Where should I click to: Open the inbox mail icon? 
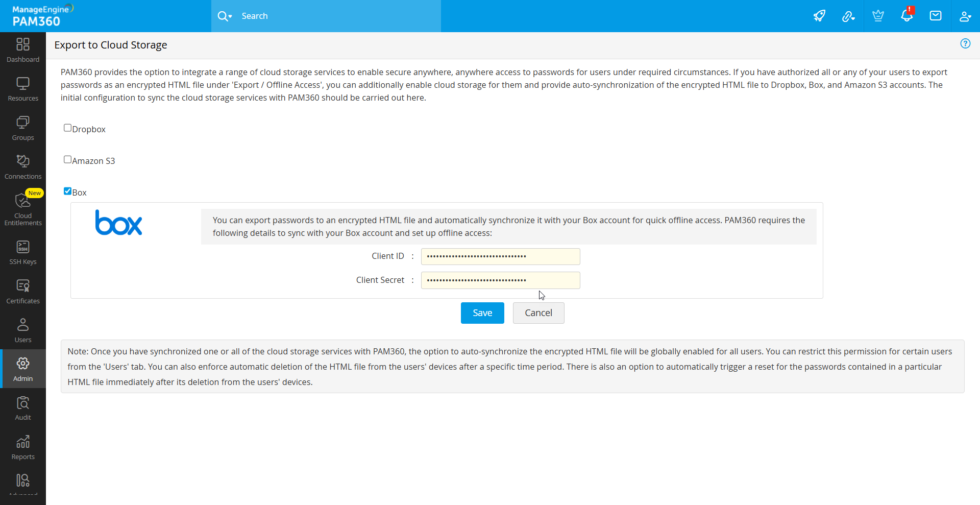(x=936, y=16)
